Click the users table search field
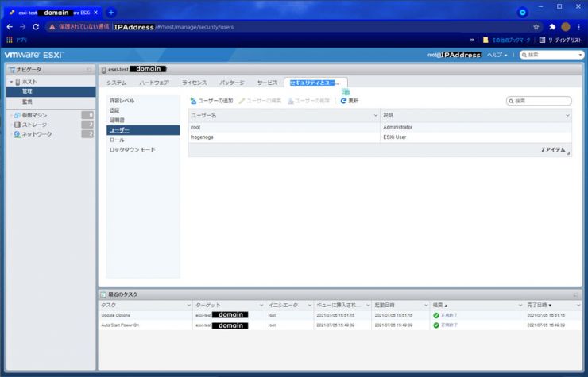Image resolution: width=588 pixels, height=377 pixels. tap(539, 101)
